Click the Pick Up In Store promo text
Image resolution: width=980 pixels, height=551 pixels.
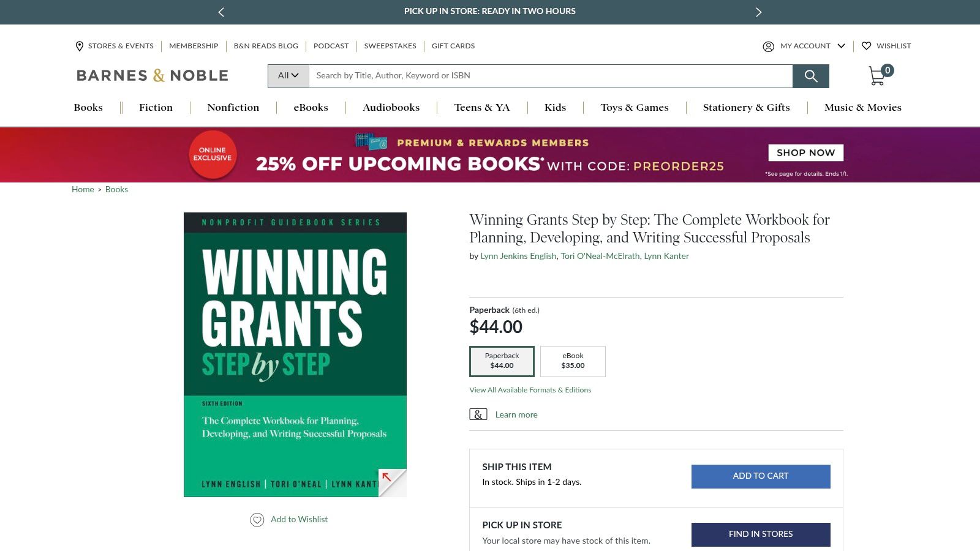pyautogui.click(x=490, y=12)
